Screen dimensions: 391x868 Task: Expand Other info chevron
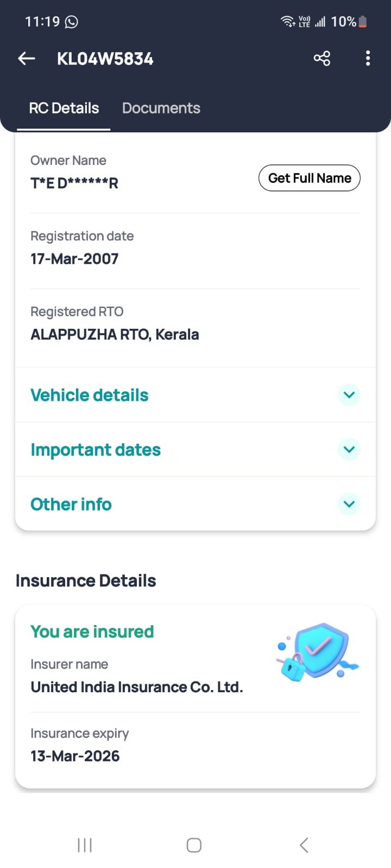tap(349, 504)
